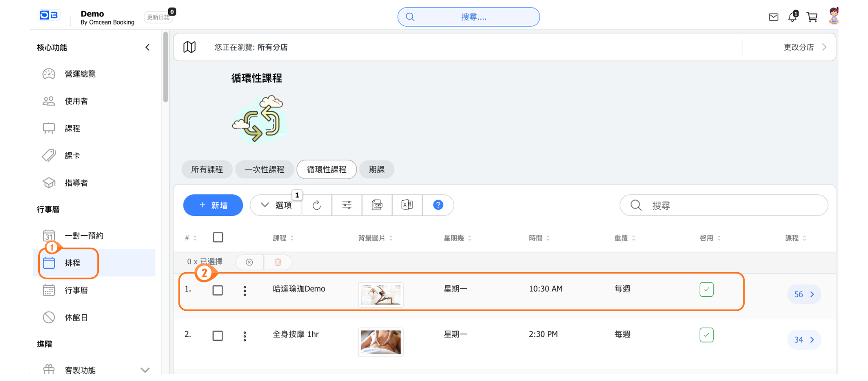Click the 新增 button
Viewport: 868px width, 381px height.
[x=213, y=205]
